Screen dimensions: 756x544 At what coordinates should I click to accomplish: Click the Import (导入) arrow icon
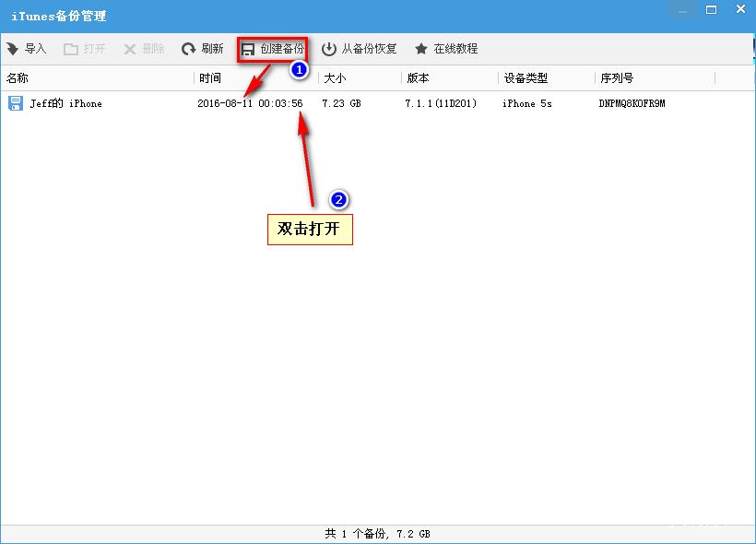[12, 49]
